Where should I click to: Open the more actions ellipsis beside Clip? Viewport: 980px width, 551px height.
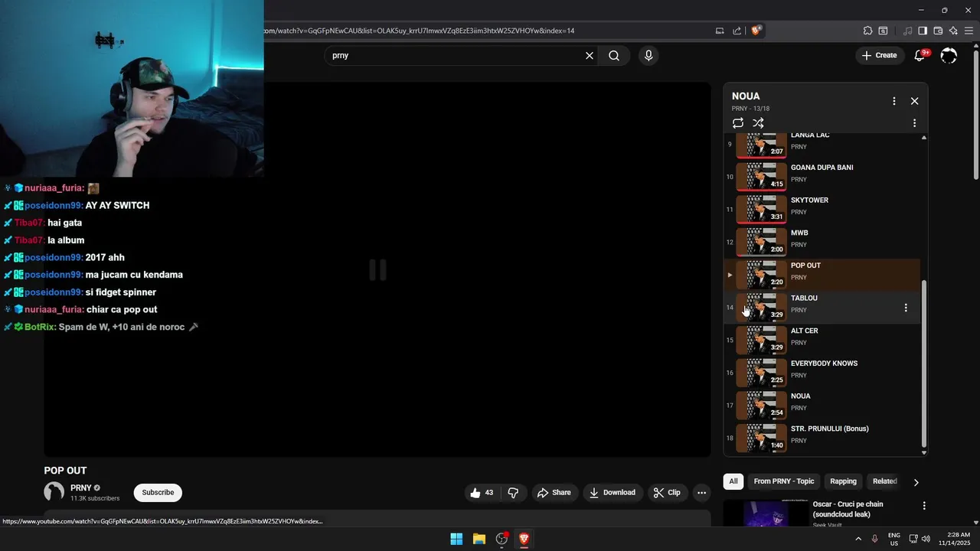click(x=701, y=493)
